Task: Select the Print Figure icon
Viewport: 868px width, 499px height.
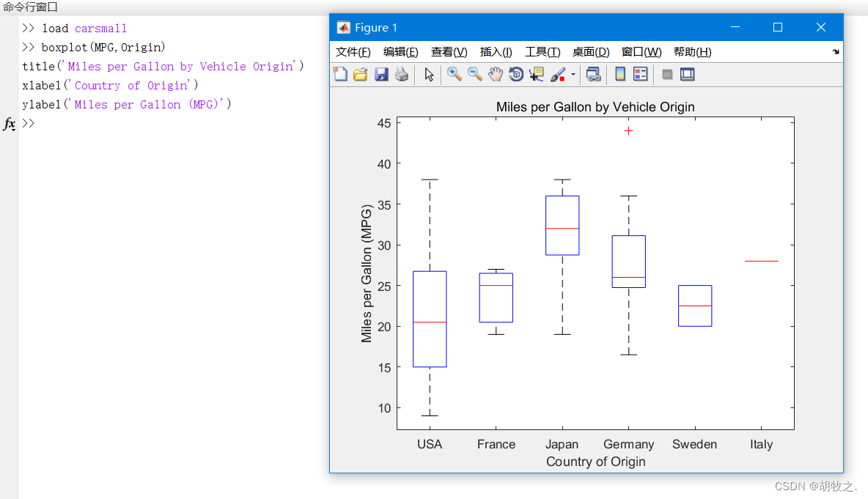Action: tap(401, 74)
